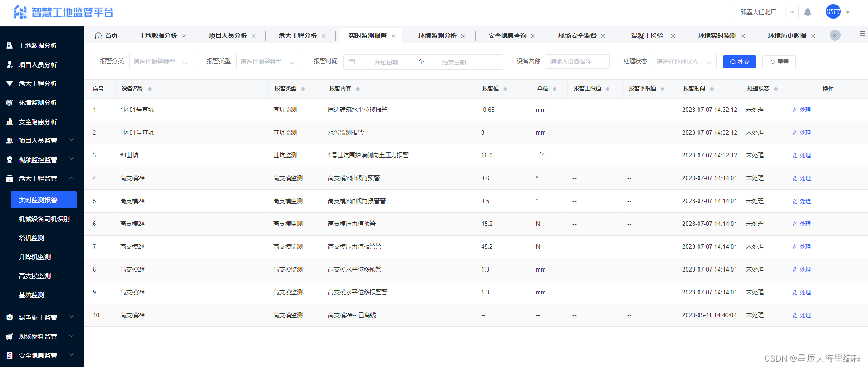The width and height of the screenshot is (868, 367).
Task: Open the tab list menu icon
Action: (x=862, y=34)
